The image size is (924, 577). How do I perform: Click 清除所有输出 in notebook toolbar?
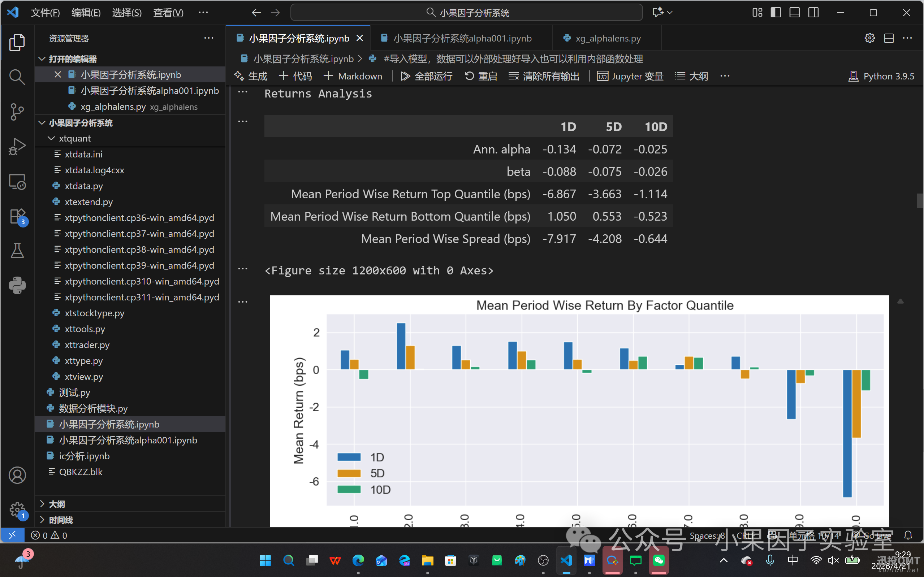pyautogui.click(x=544, y=76)
